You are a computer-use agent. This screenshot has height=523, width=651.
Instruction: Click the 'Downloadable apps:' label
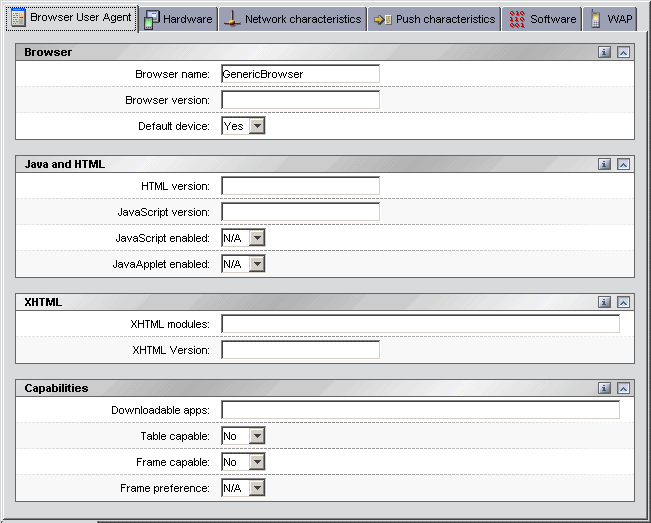[x=160, y=411]
